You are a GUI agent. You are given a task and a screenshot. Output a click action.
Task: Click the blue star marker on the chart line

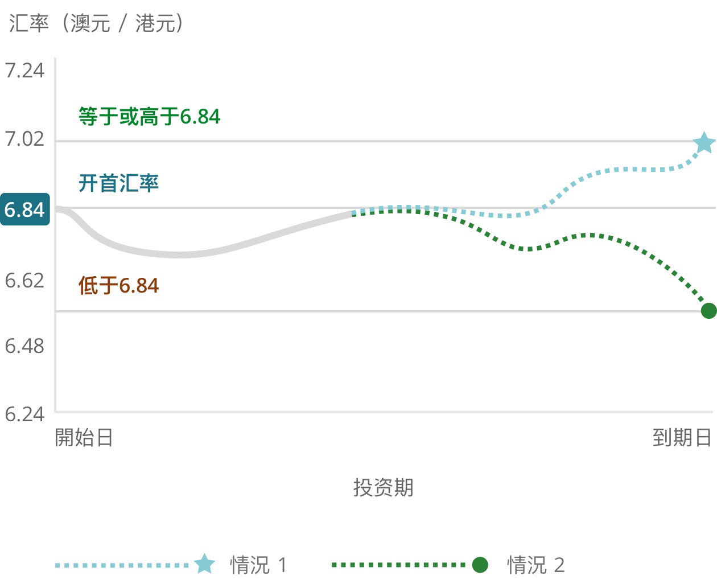tap(704, 143)
